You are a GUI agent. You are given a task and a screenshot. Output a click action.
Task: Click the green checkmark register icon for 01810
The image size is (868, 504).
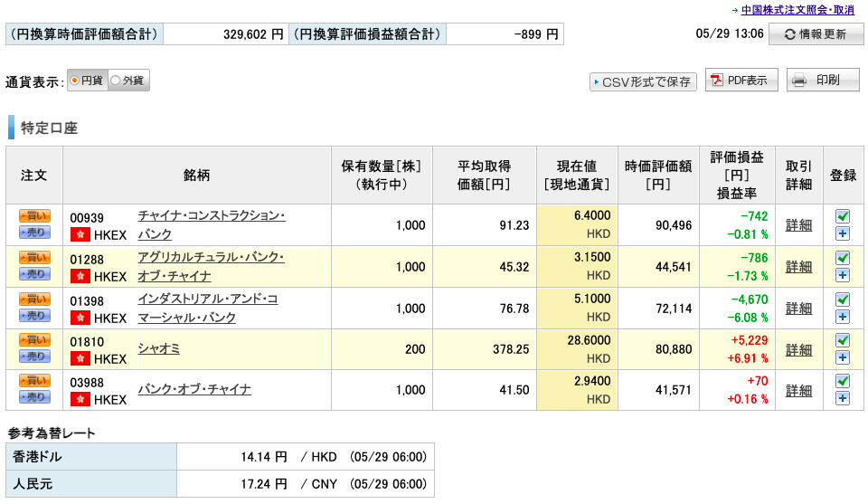(x=843, y=340)
